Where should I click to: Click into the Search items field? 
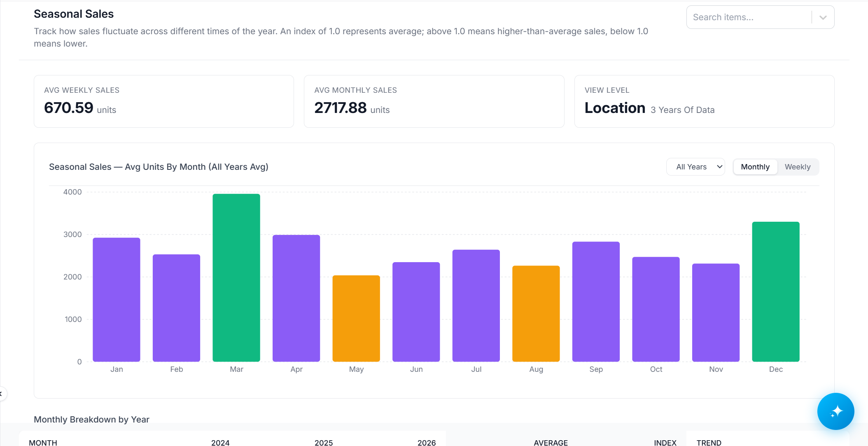click(x=749, y=17)
